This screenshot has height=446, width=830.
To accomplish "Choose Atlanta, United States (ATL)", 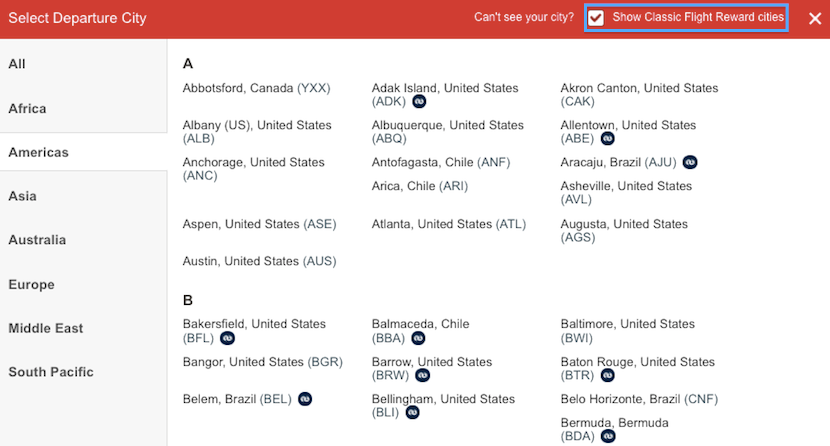I will click(x=448, y=224).
